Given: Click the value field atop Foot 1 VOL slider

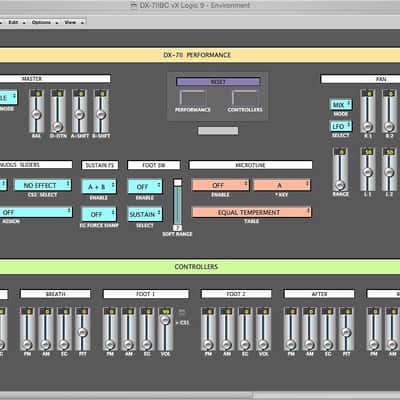Looking at the screenshot, I should point(166,311).
